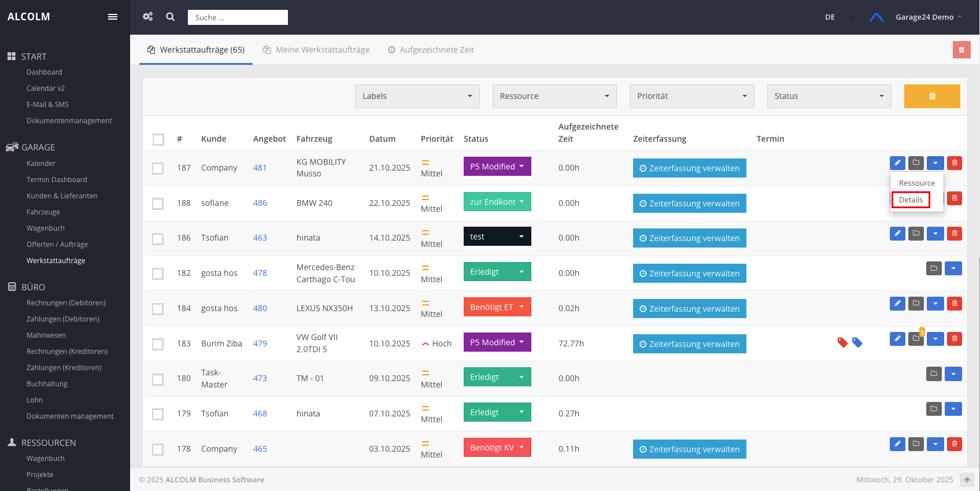Click Zeiterfassung verwalten for order 184
The image size is (980, 491).
(x=689, y=309)
